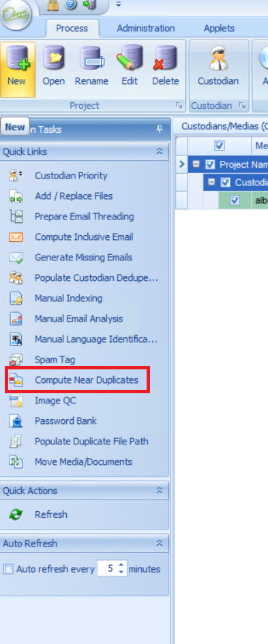Image resolution: width=268 pixels, height=644 pixels.
Task: Collapse the Auto Refresh section
Action: [x=160, y=543]
